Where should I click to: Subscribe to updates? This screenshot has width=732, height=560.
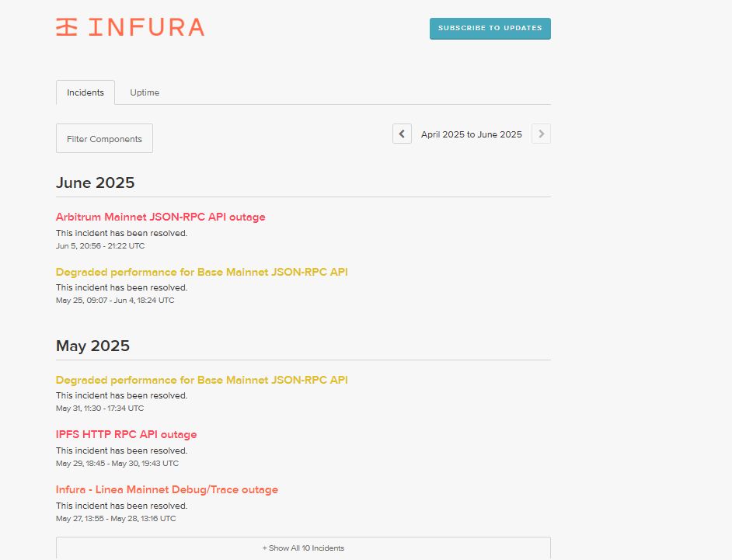pos(490,29)
